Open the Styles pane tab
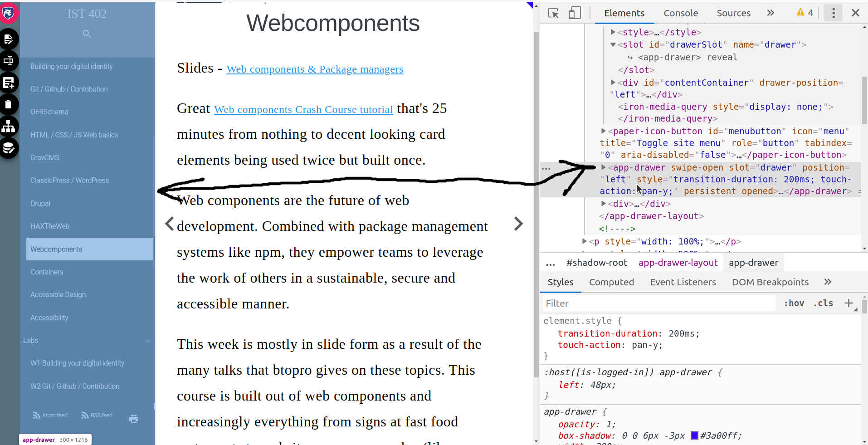868x445 pixels. coord(561,282)
